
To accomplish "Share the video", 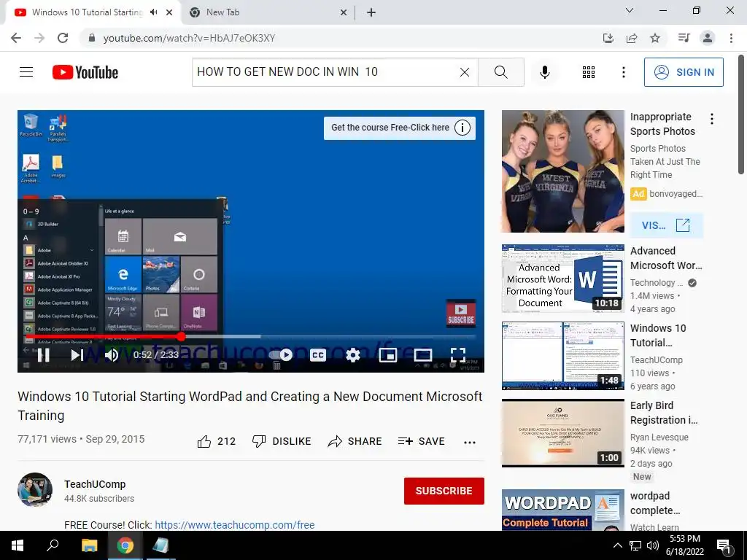I will point(355,441).
